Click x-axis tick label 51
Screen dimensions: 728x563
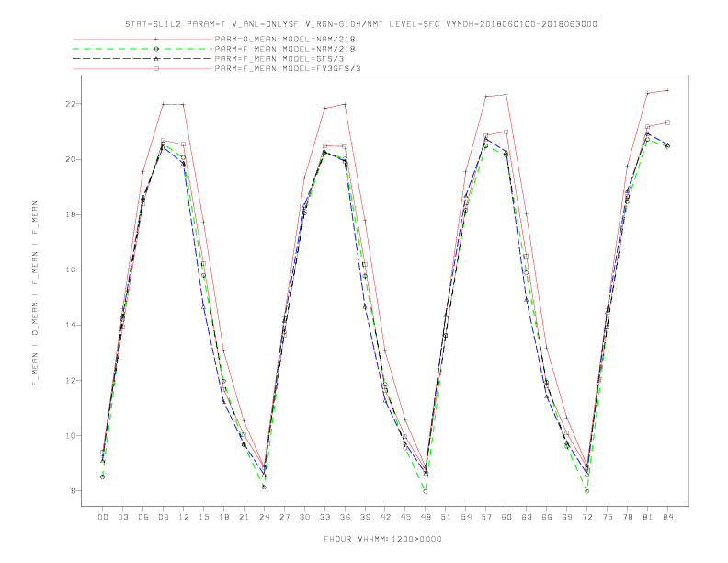pyautogui.click(x=446, y=517)
